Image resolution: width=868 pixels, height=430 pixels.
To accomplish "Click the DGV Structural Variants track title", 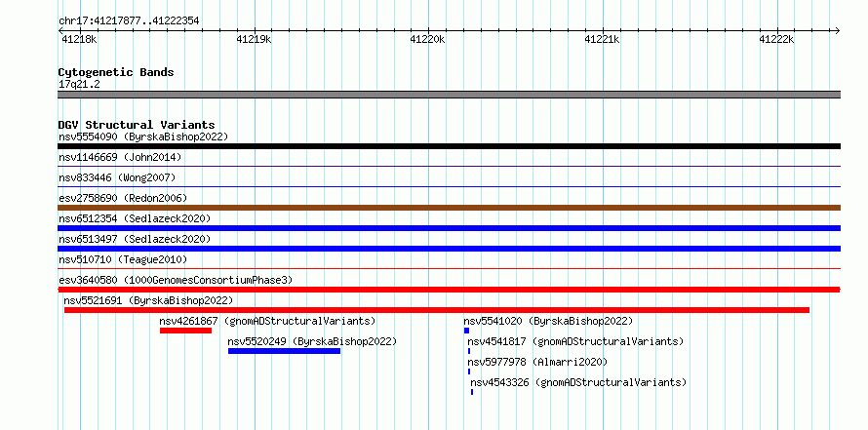I will click(137, 125).
